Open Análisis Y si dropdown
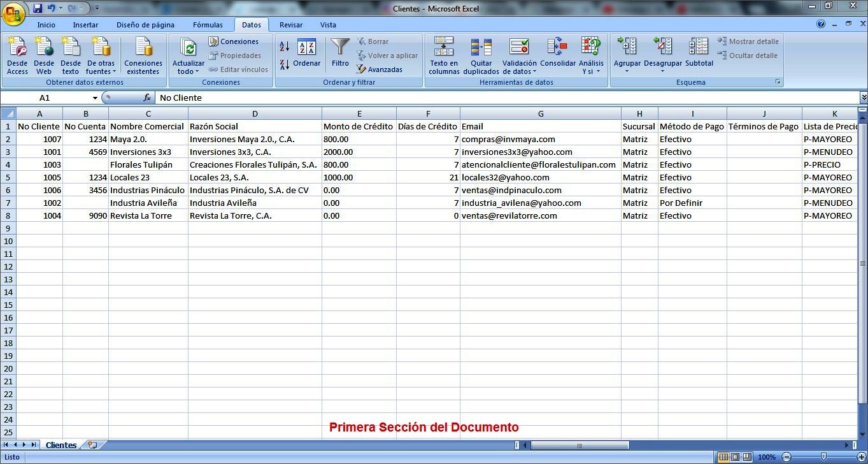The height and width of the screenshot is (464, 868). point(591,55)
